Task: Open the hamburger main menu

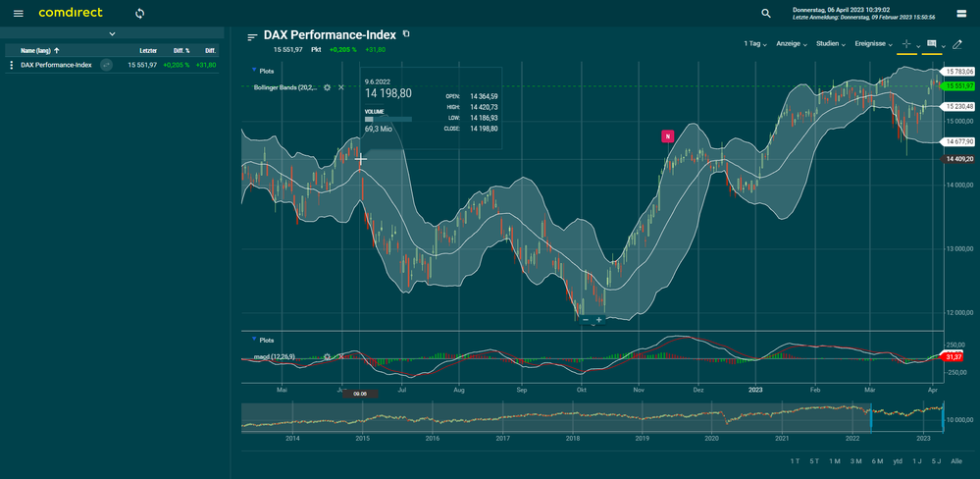Action: tap(18, 13)
